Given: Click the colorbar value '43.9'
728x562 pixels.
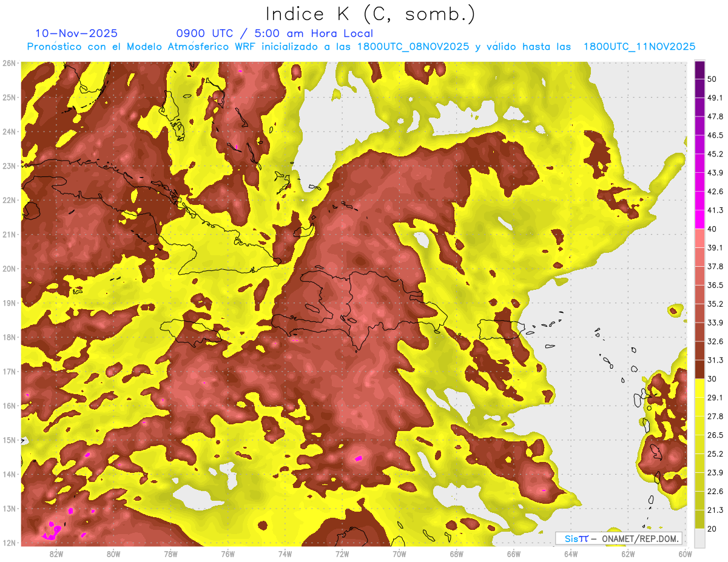Looking at the screenshot, I should click(x=715, y=172).
